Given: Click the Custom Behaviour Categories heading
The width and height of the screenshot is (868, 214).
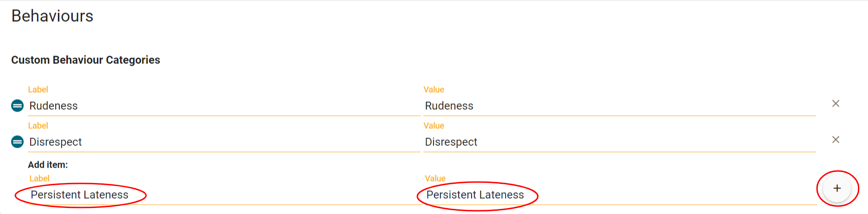Looking at the screenshot, I should click(86, 60).
